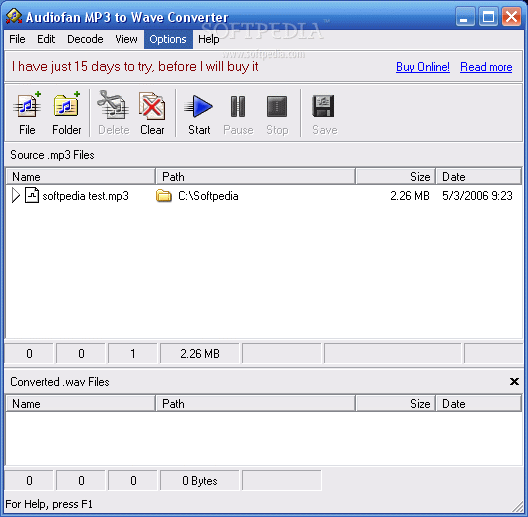The height and width of the screenshot is (517, 528).
Task: Minimize the Audiofan converter window
Action: click(465, 17)
